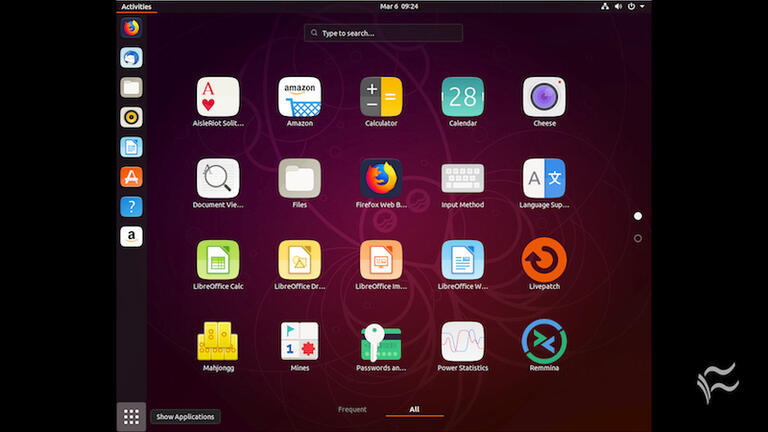Open Passwords and Keys
This screenshot has width=768, height=432.
coord(381,342)
